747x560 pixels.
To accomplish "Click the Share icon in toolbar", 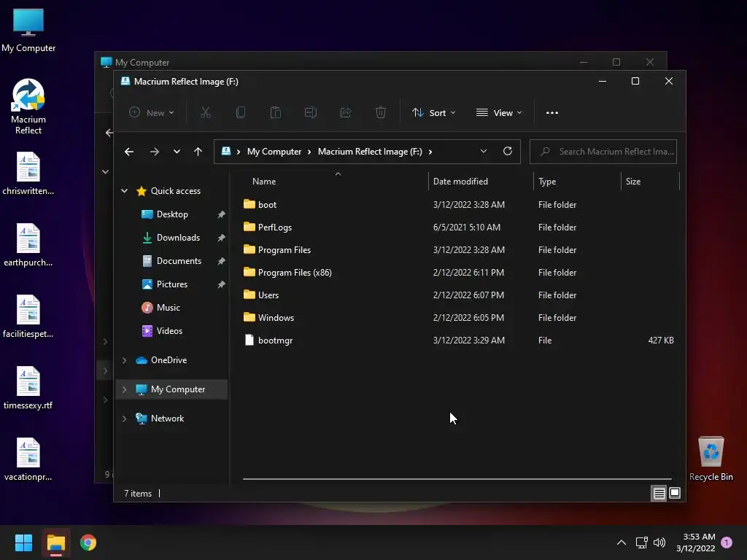I will (346, 113).
